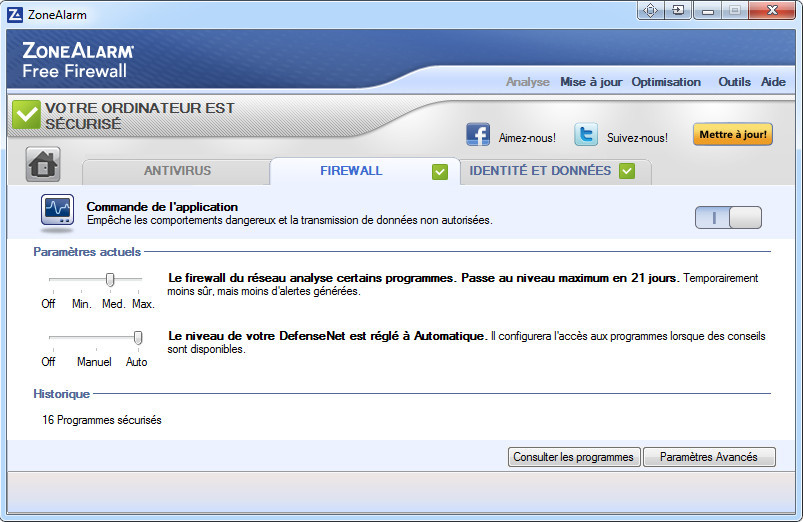Viewport: 803px width, 522px height.
Task: Click the Auto label of DefenseNet slider
Action: [x=136, y=362]
